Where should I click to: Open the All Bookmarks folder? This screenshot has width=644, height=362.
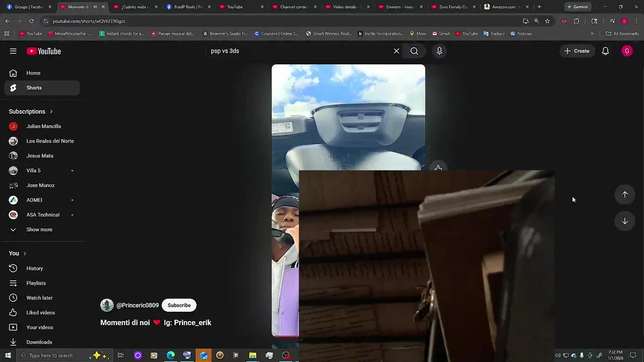[622, 34]
